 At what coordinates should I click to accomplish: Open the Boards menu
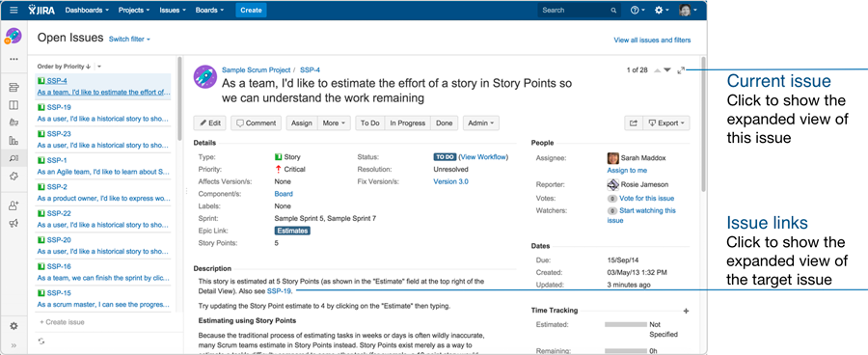pyautogui.click(x=210, y=10)
